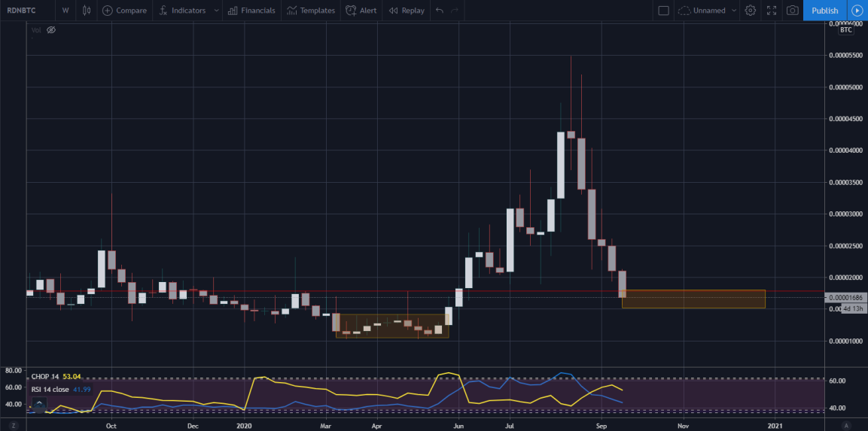
Task: Open the candlestick chart style menu
Action: tap(87, 11)
